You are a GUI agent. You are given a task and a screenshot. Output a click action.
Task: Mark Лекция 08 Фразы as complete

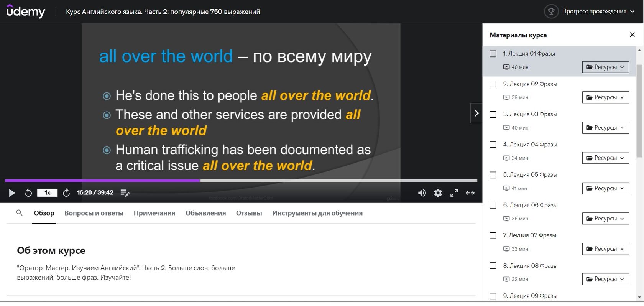pyautogui.click(x=493, y=266)
